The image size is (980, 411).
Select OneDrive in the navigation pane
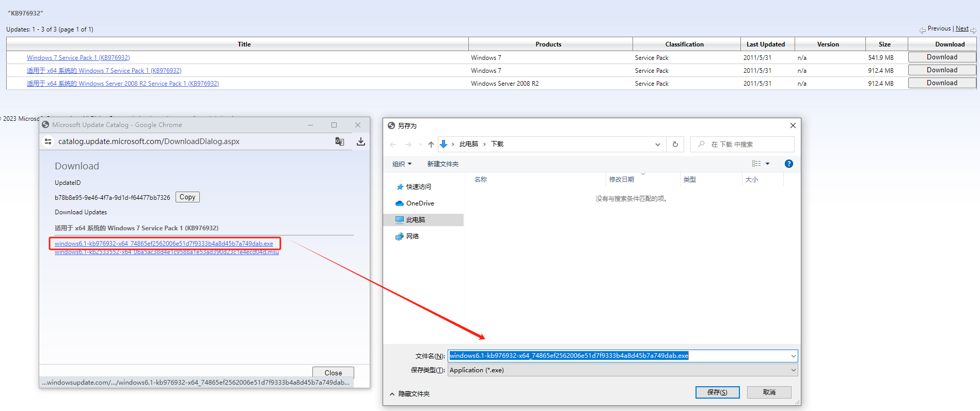420,203
